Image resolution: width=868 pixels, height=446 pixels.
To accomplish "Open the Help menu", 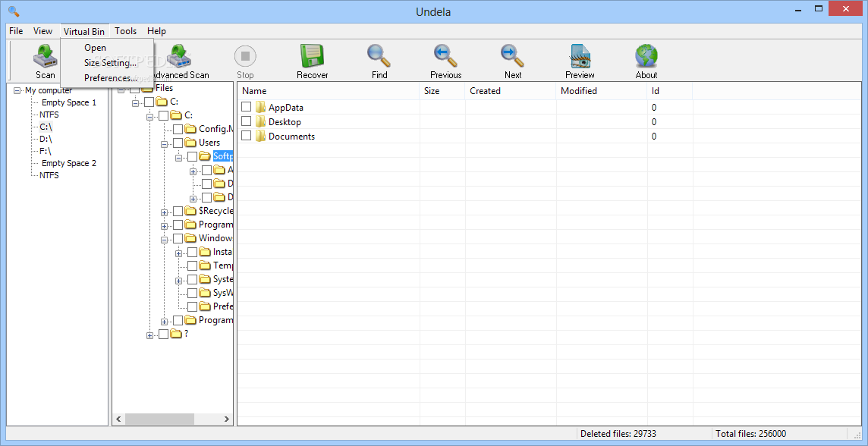I will pos(156,31).
